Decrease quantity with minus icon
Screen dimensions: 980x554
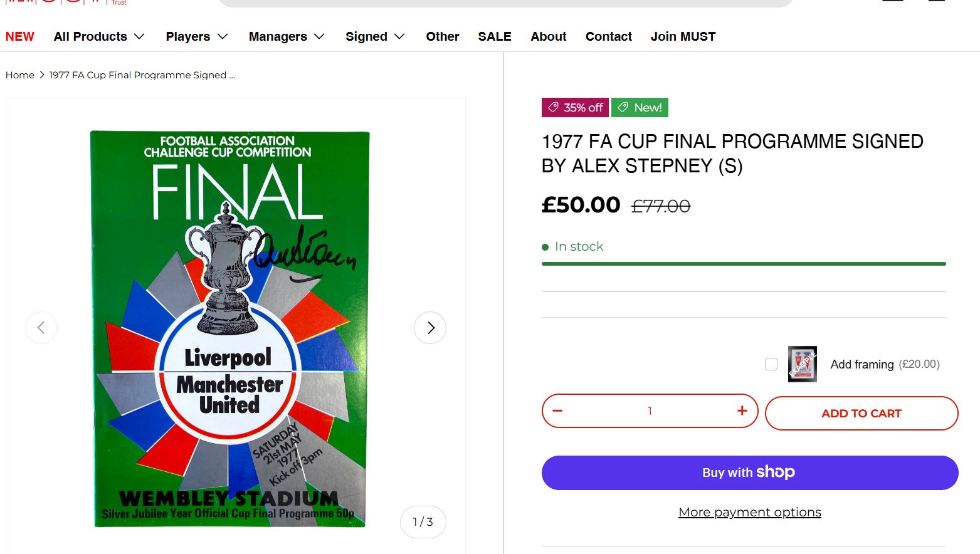[557, 411]
